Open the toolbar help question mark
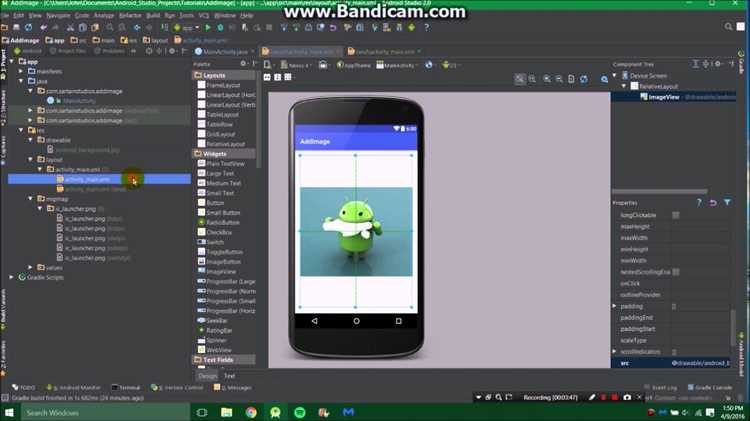 pos(427,28)
